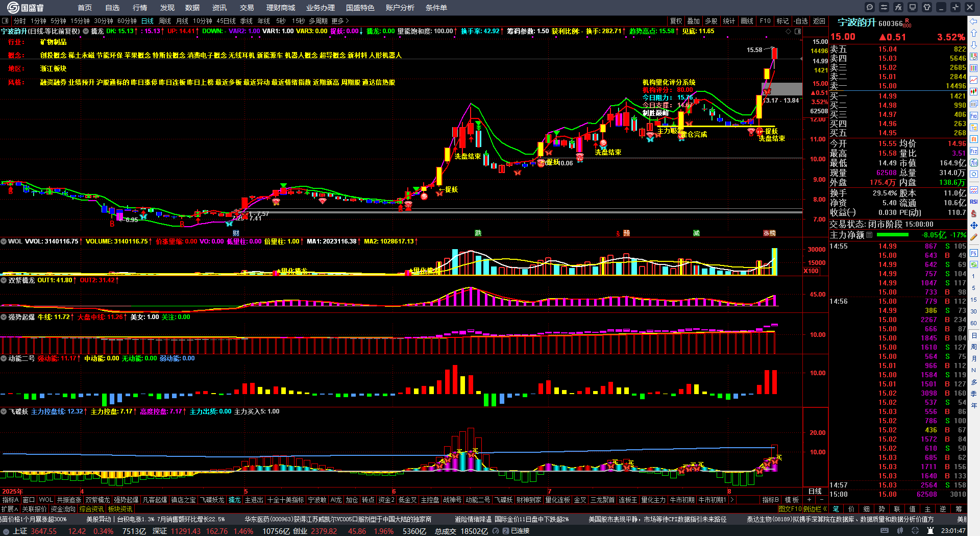Expand the 扩展 panel arrow
The height and width of the screenshot is (536, 980).
tap(10, 509)
